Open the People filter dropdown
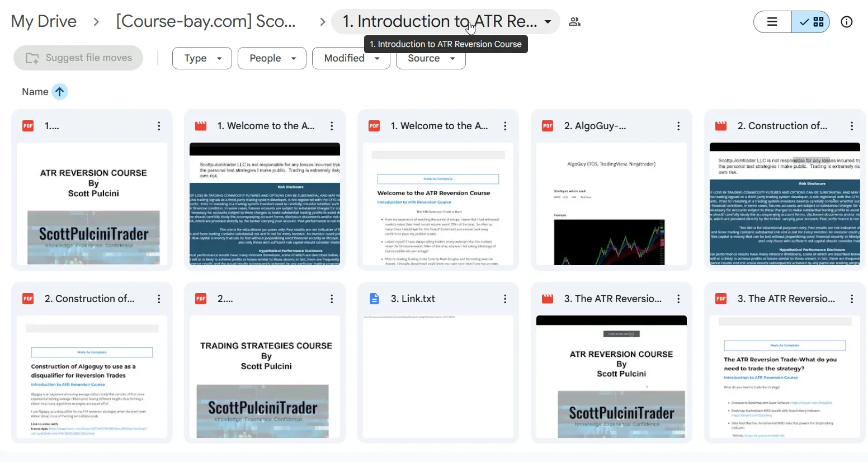This screenshot has height=462, width=868. click(272, 58)
